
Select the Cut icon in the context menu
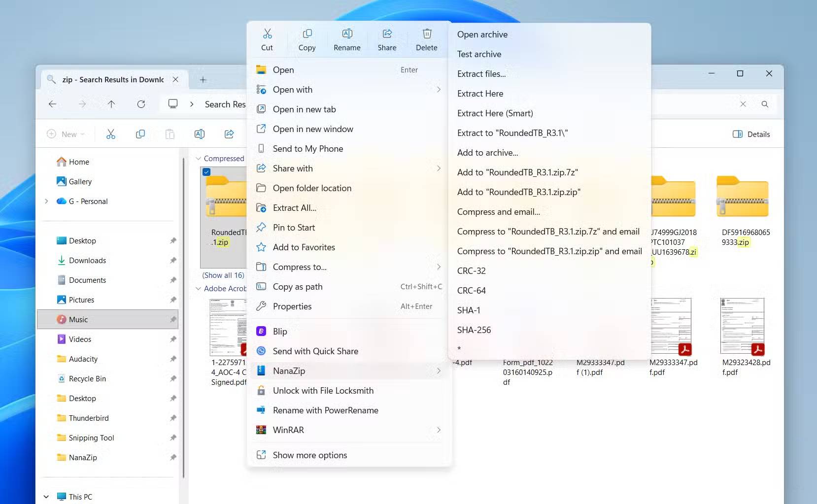pos(268,38)
